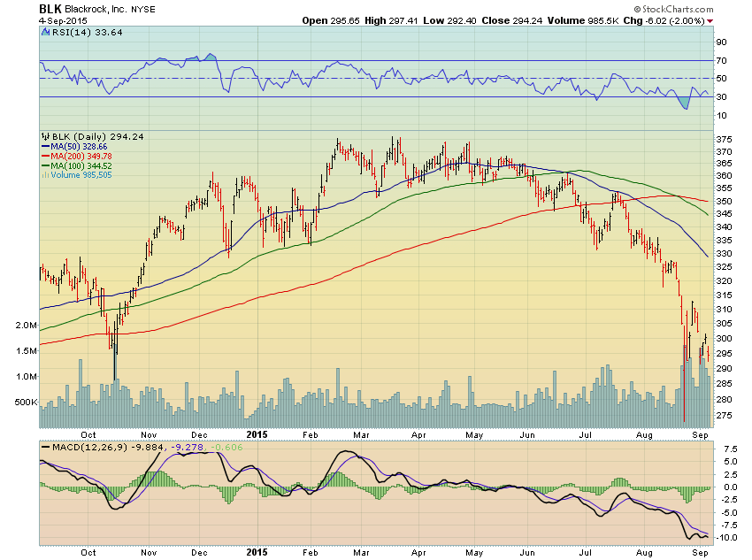This screenshot has width=752, height=560.
Task: Open the StockCharts.com copyright link
Action: pyautogui.click(x=673, y=9)
